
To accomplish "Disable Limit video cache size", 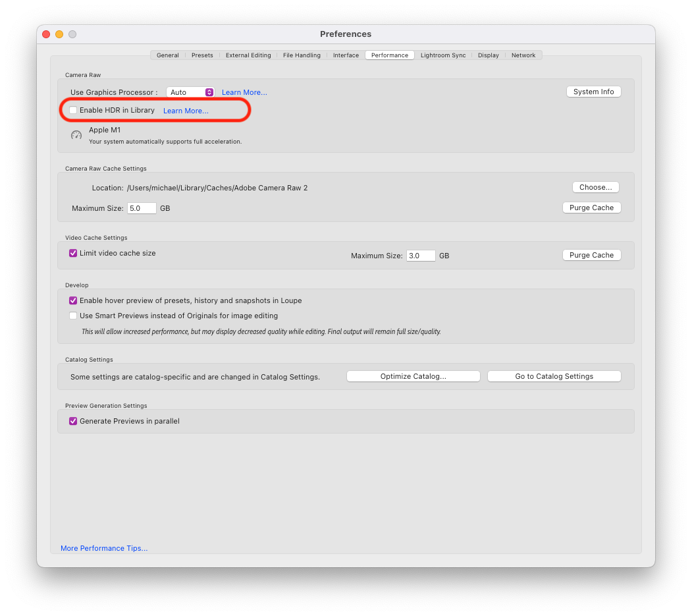I will pyautogui.click(x=72, y=252).
